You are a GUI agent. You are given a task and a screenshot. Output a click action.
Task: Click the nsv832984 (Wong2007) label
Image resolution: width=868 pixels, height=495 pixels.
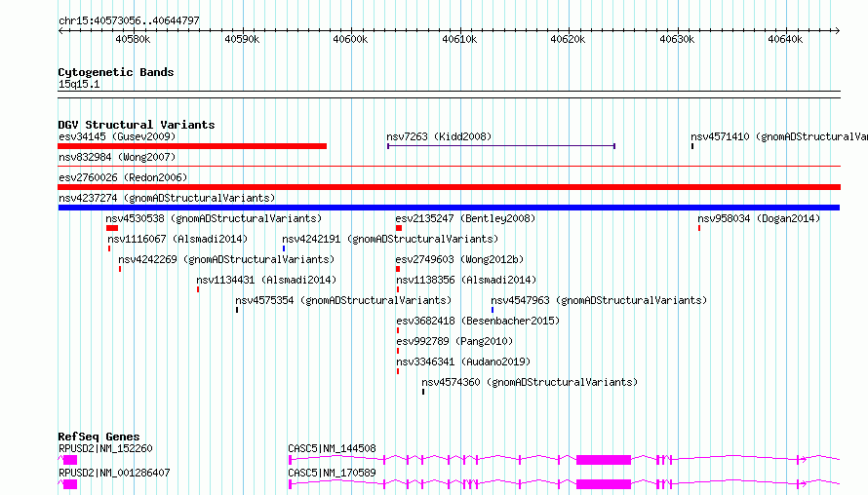(117, 157)
